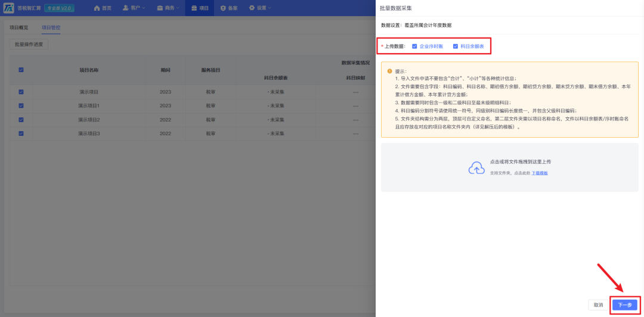Image resolution: width=644 pixels, height=317 pixels.
Task: Click the 期间 column header
Action: point(166,70)
